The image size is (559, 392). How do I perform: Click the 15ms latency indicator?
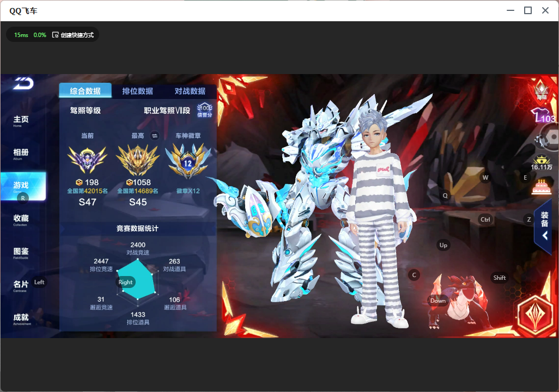point(21,35)
